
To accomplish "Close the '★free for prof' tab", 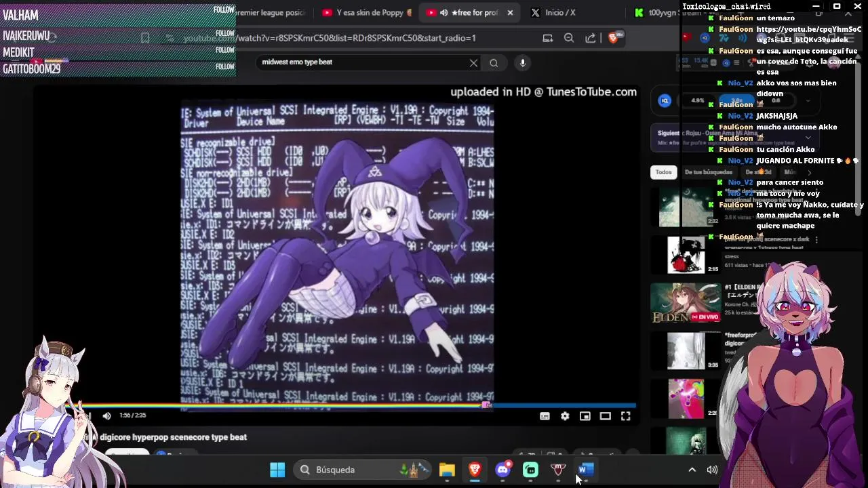I will point(510,12).
